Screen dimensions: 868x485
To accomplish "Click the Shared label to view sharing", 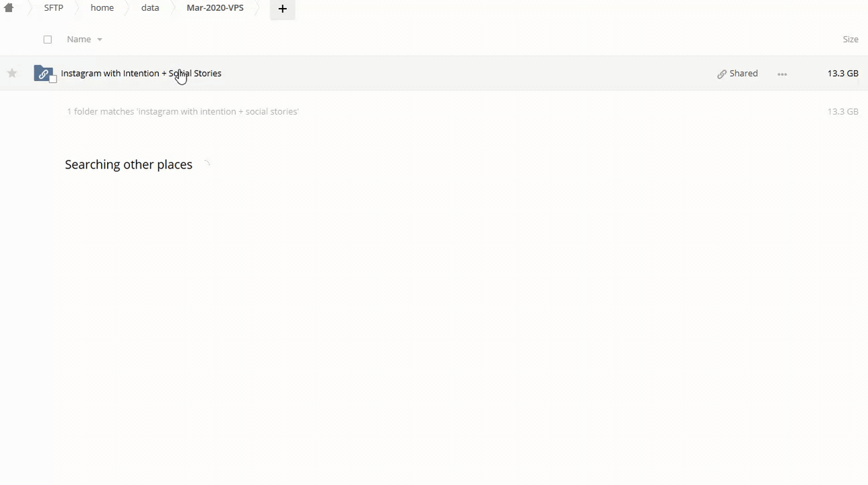I will (x=743, y=73).
